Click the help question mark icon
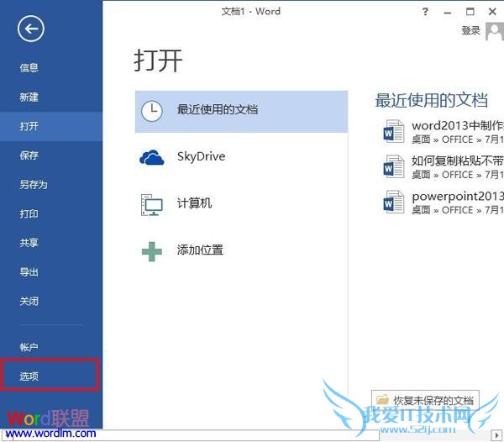Screen dimensions: 504x442 point(425,12)
